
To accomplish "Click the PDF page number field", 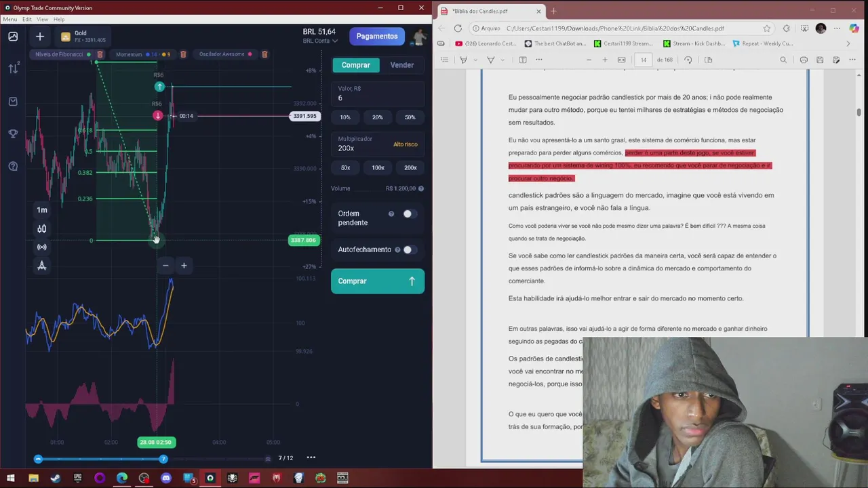I will tap(644, 60).
